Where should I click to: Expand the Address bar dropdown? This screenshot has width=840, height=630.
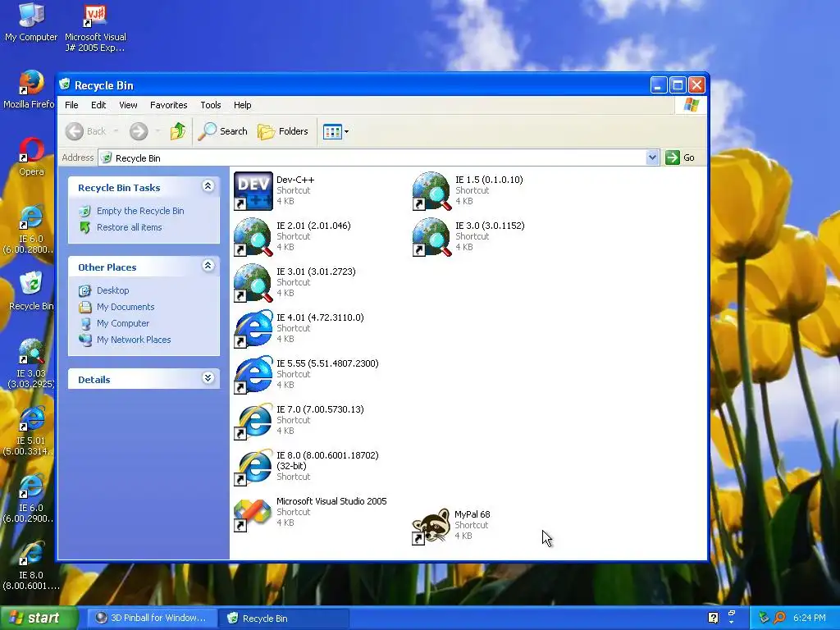pos(652,157)
